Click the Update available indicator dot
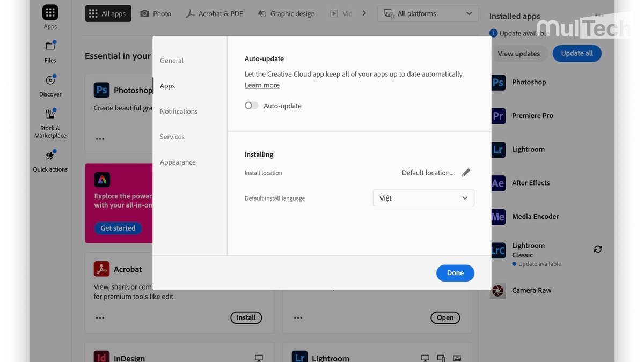 pyautogui.click(x=493, y=33)
